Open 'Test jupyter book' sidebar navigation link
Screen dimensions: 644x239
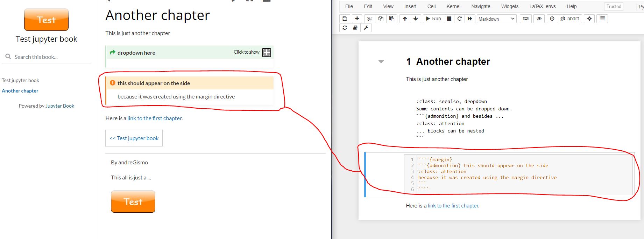[20, 80]
